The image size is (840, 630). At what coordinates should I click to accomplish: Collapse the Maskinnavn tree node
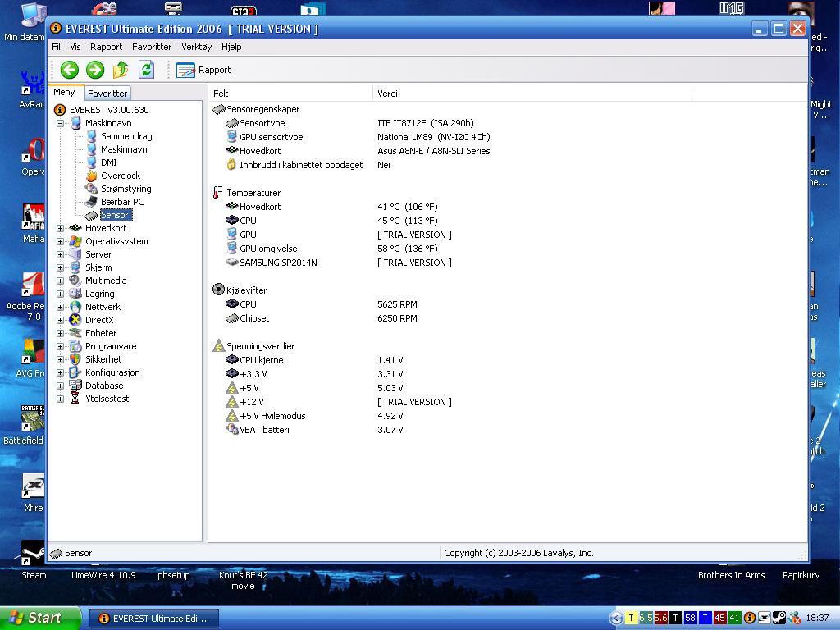tap(61, 123)
